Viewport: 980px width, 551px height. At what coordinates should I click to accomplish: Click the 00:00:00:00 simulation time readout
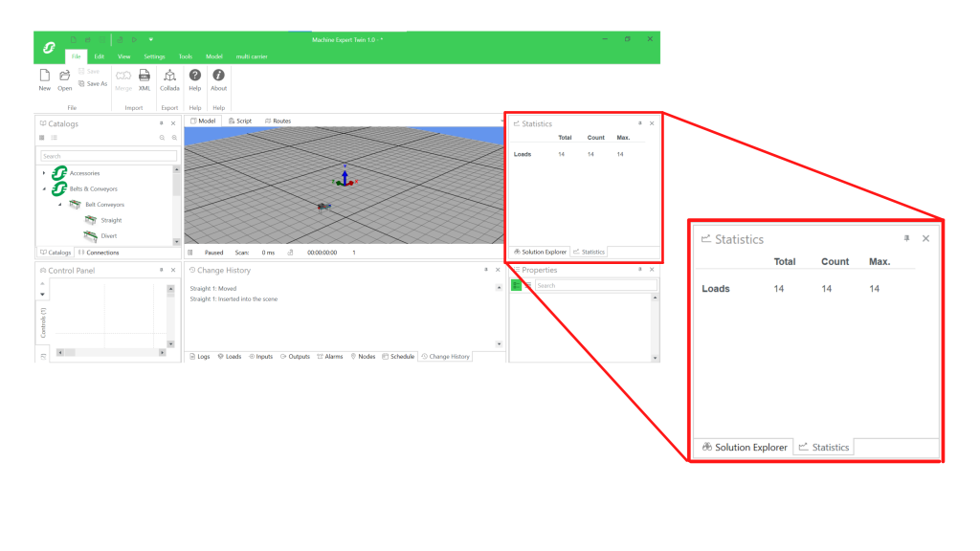[x=322, y=253]
